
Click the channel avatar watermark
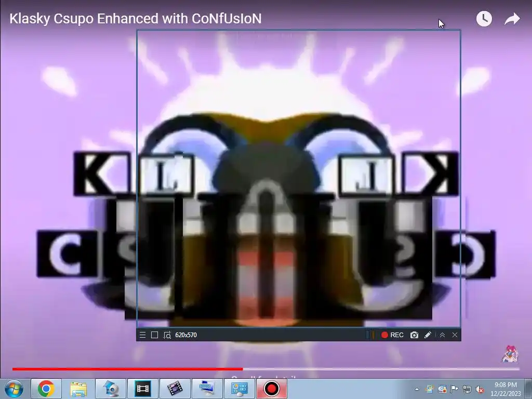click(x=510, y=353)
